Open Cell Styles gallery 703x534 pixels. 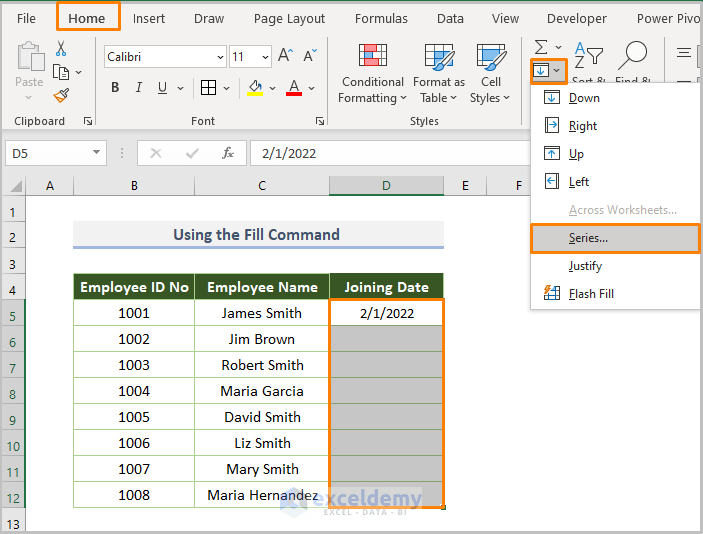[490, 74]
